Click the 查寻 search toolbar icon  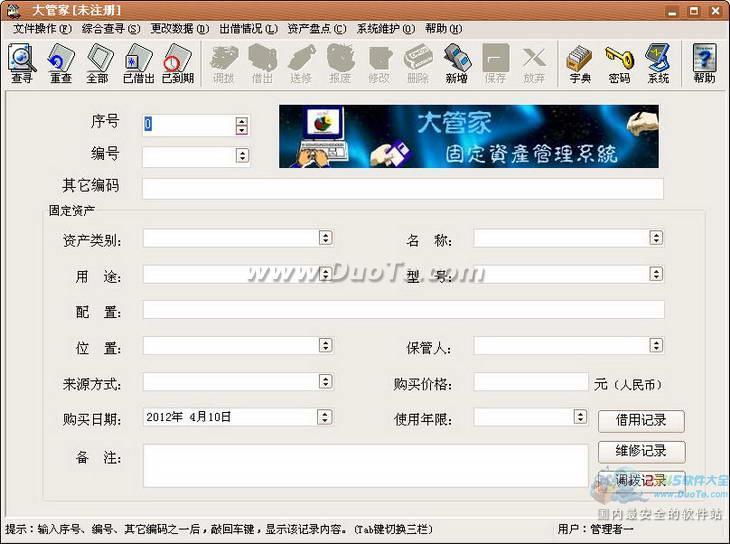[21, 63]
